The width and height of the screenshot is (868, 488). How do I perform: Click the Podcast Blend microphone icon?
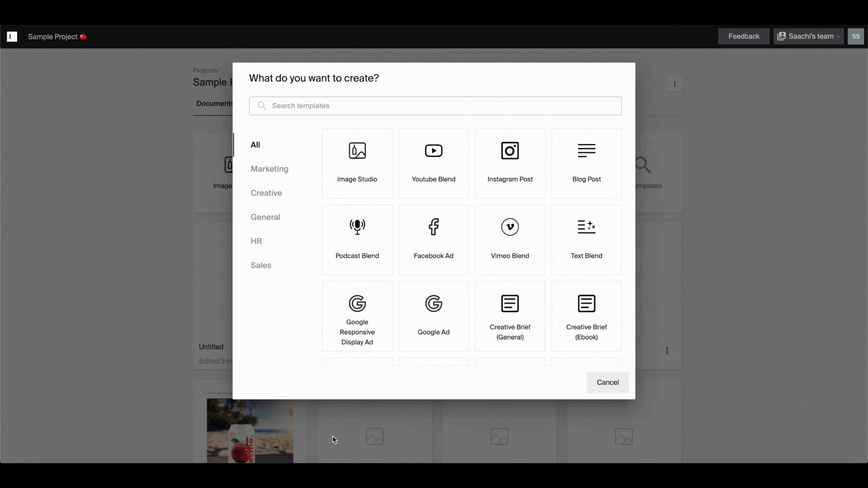click(357, 226)
